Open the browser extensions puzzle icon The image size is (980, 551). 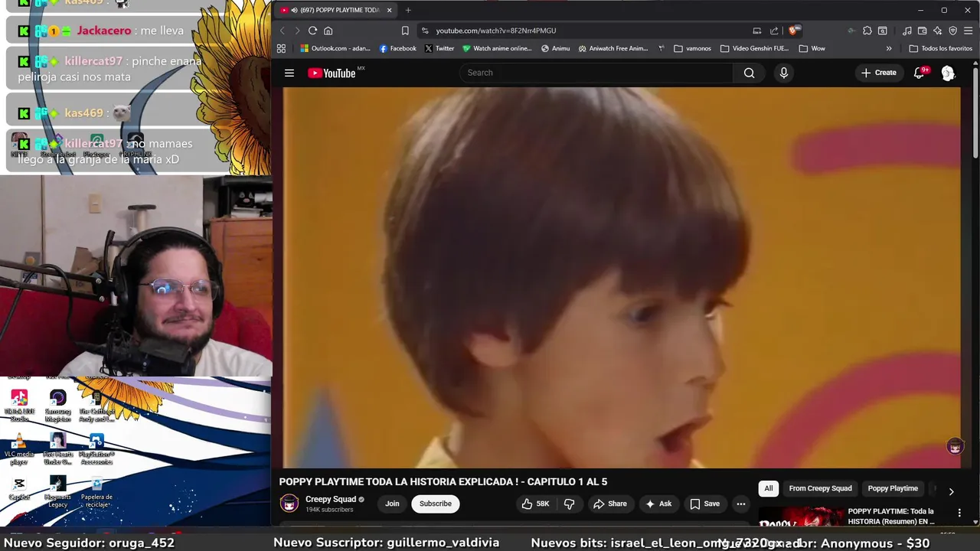[x=867, y=31]
